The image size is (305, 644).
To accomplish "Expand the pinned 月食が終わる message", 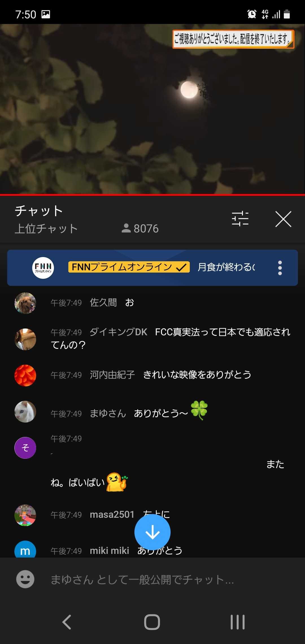I will 226,267.
